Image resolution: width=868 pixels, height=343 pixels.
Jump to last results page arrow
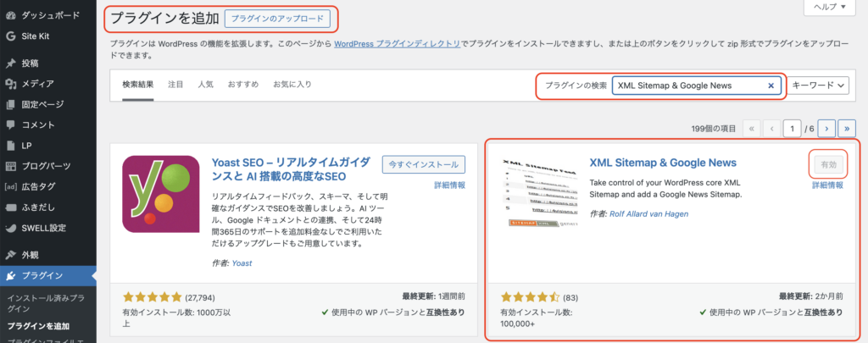pyautogui.click(x=847, y=129)
